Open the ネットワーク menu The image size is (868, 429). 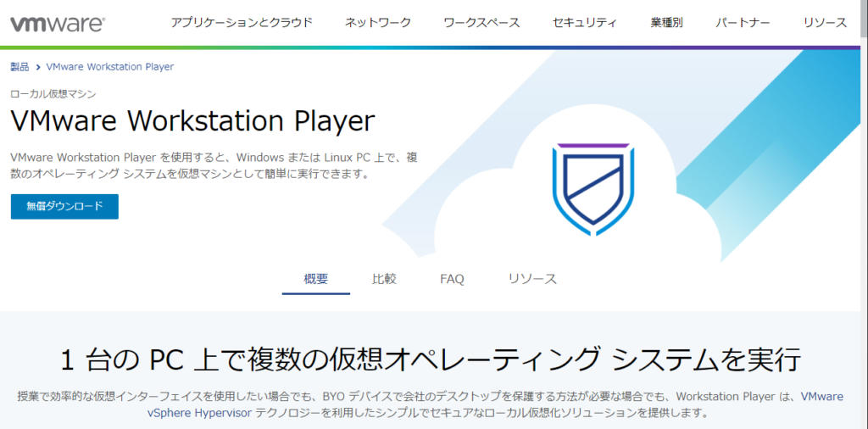click(378, 23)
